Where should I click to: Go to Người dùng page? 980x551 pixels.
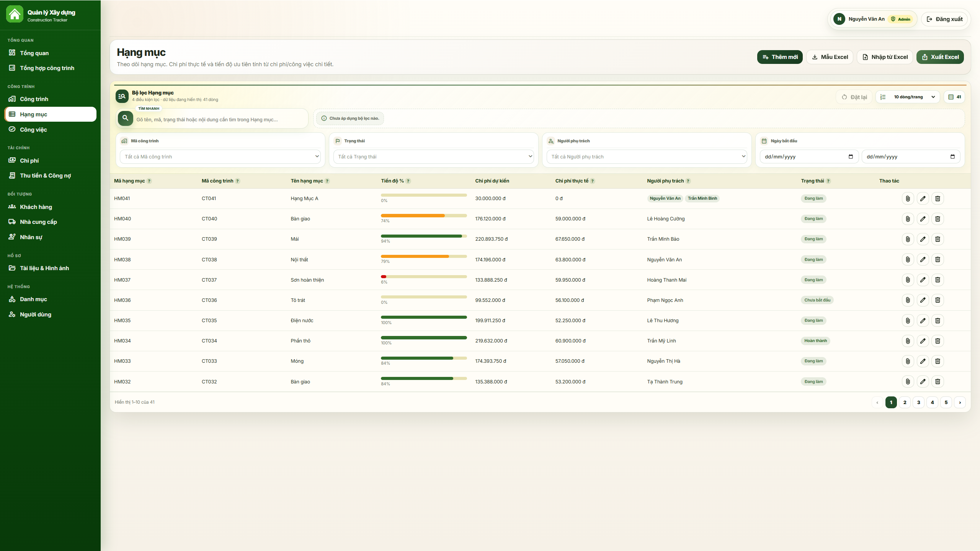coord(50,315)
